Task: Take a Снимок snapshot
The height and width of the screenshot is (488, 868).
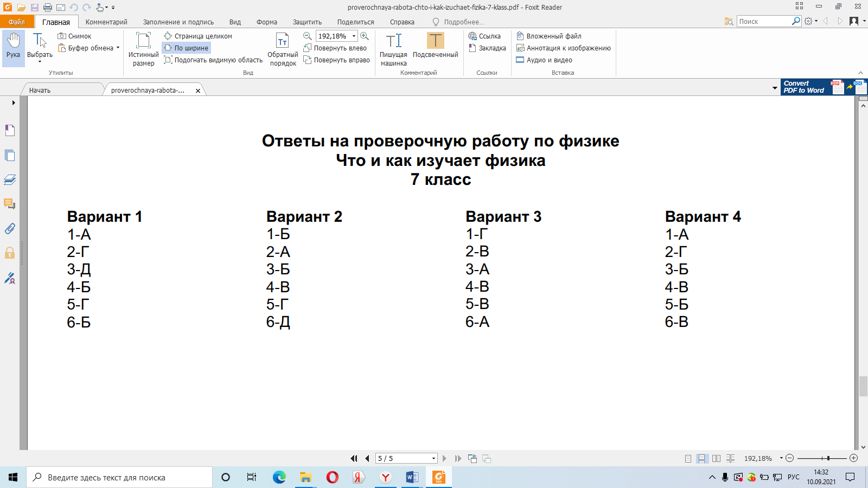Action: tap(74, 36)
